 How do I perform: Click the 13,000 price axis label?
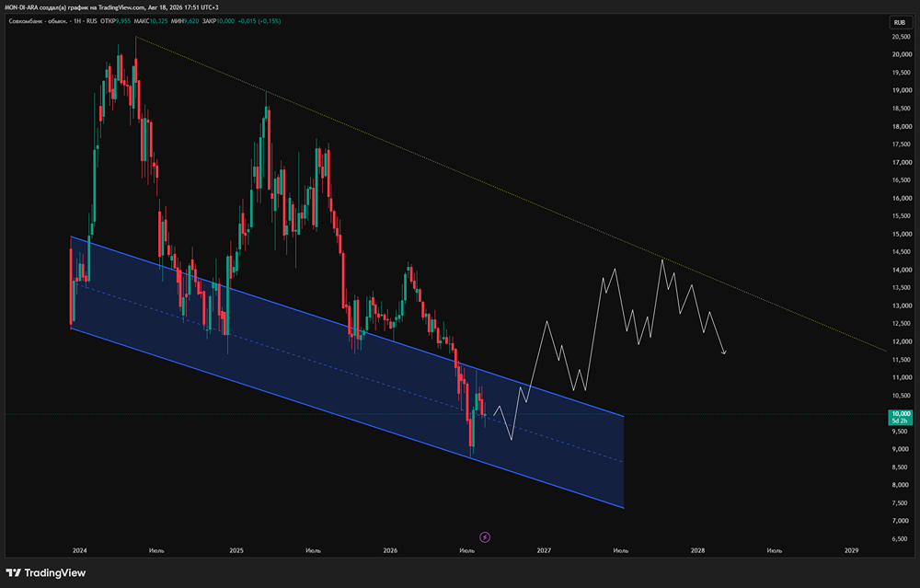click(902, 306)
